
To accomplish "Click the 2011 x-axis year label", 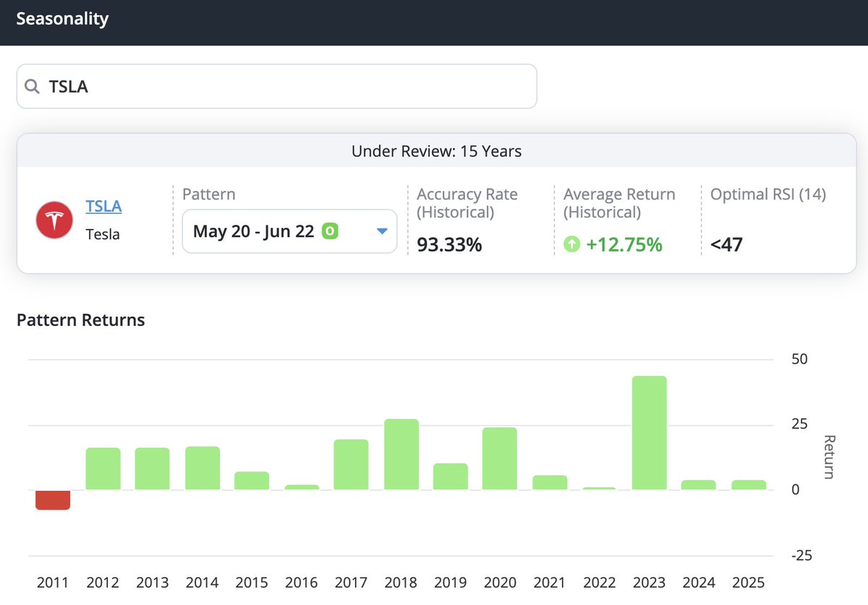I will (53, 583).
